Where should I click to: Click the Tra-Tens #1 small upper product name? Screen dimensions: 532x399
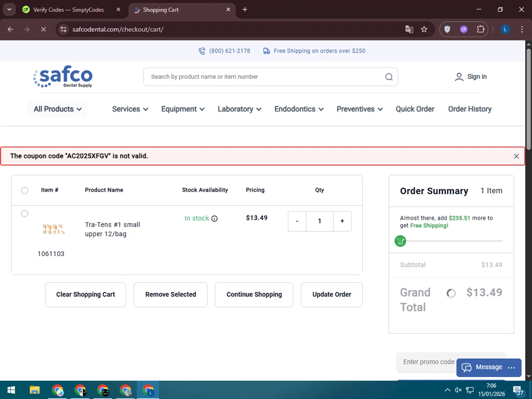(x=112, y=229)
